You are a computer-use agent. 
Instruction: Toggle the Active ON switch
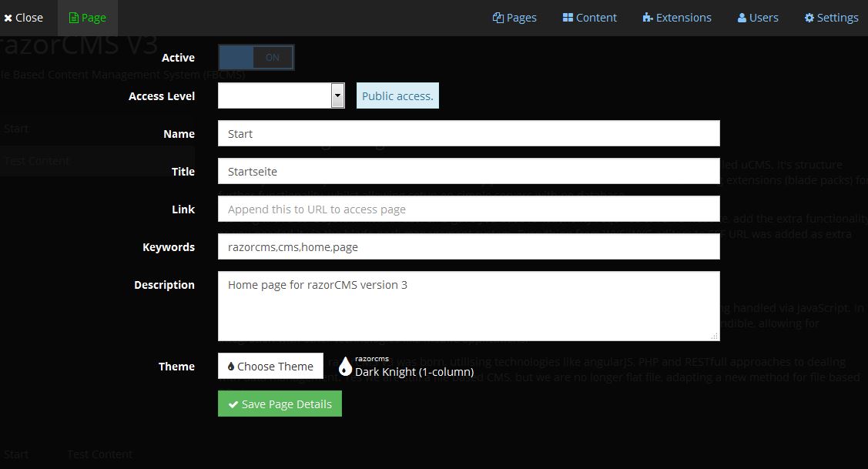point(256,58)
